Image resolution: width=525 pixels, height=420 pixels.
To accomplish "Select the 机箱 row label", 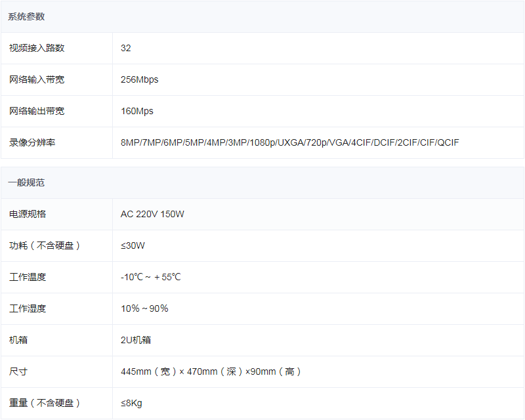I will [x=18, y=340].
